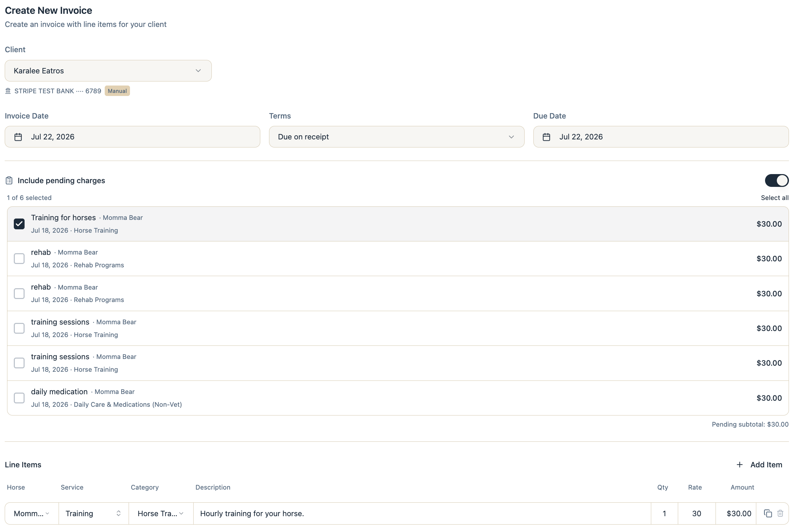The height and width of the screenshot is (532, 794).
Task: Click the $30.00 amount in daily medication row
Action: pyautogui.click(x=769, y=398)
